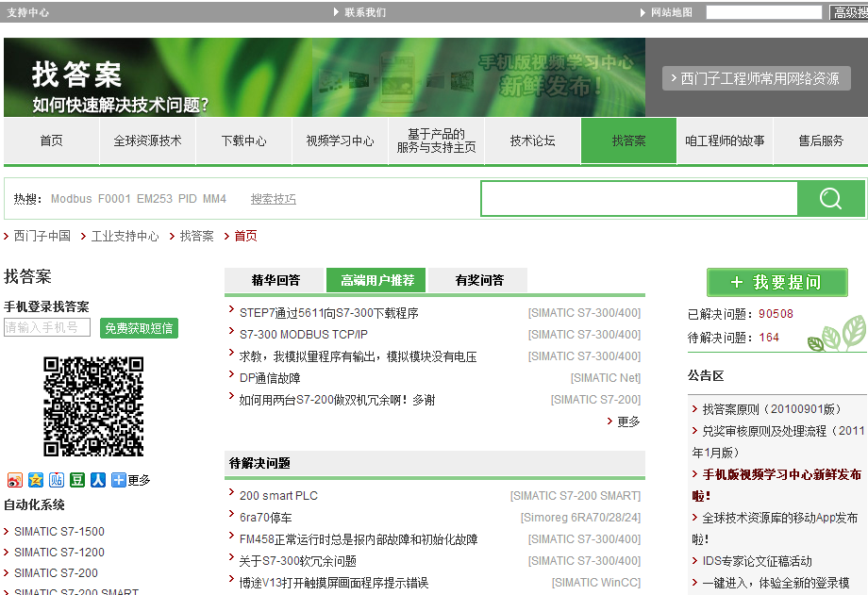Share via the Renren 人 icon

click(98, 480)
